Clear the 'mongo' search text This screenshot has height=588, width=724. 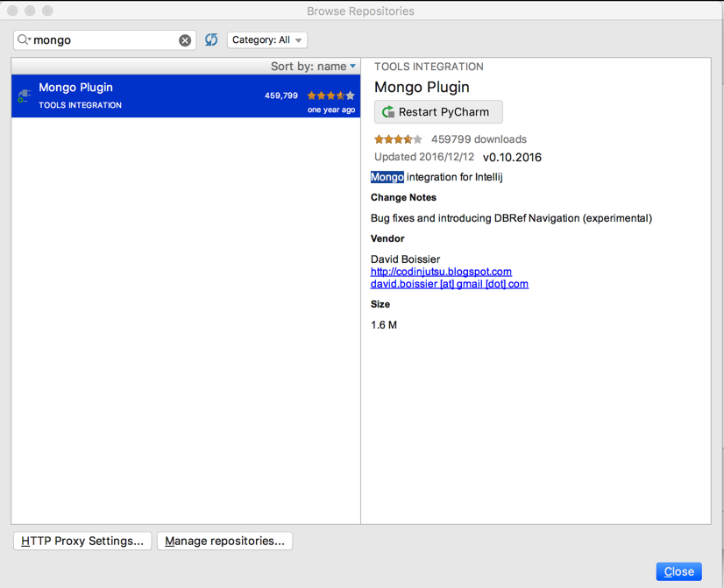click(185, 40)
